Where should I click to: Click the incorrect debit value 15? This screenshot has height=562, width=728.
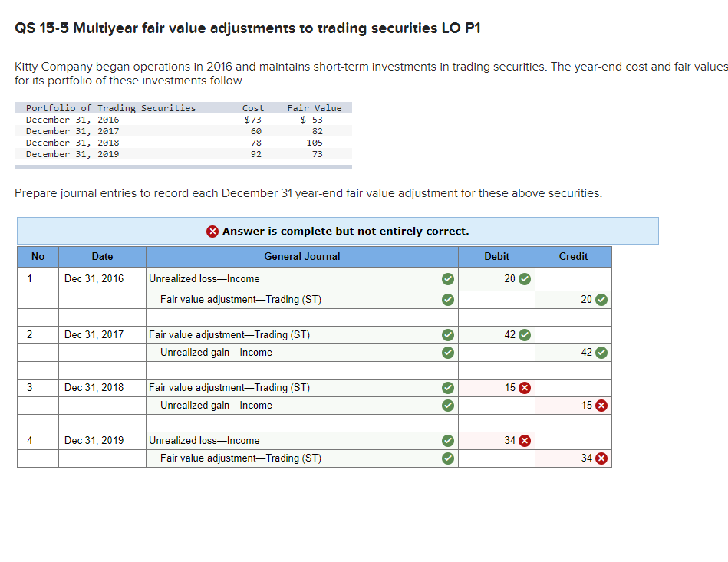(510, 388)
